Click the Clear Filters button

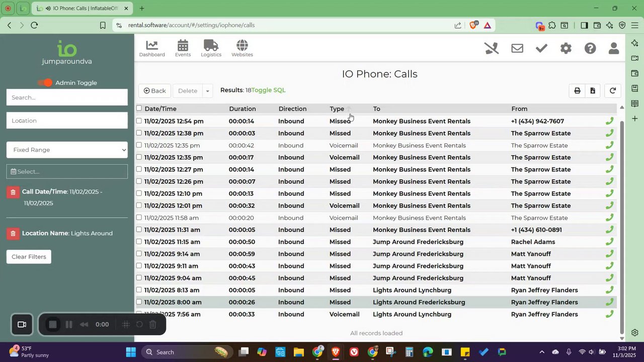point(29,257)
